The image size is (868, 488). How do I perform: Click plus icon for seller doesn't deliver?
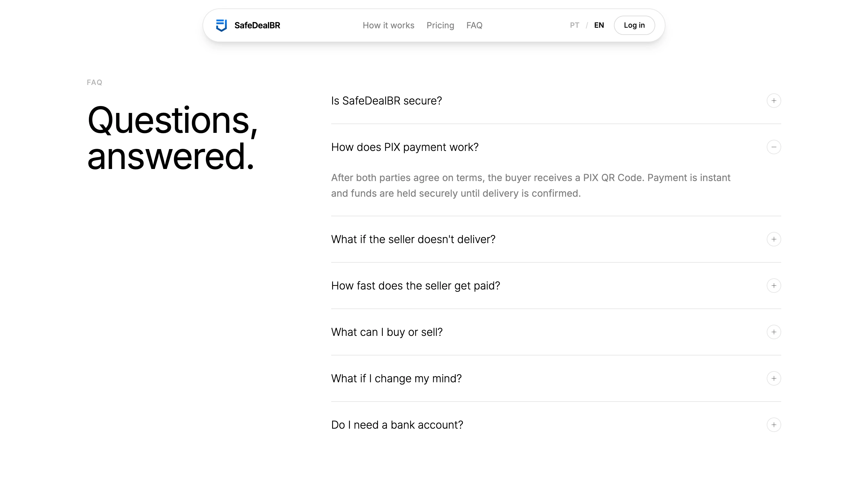coord(773,239)
